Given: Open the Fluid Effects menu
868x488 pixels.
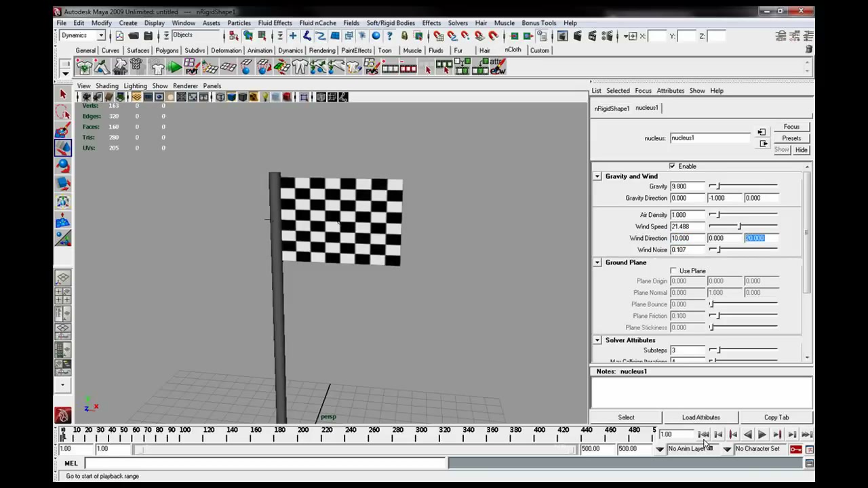Looking at the screenshot, I should point(275,23).
